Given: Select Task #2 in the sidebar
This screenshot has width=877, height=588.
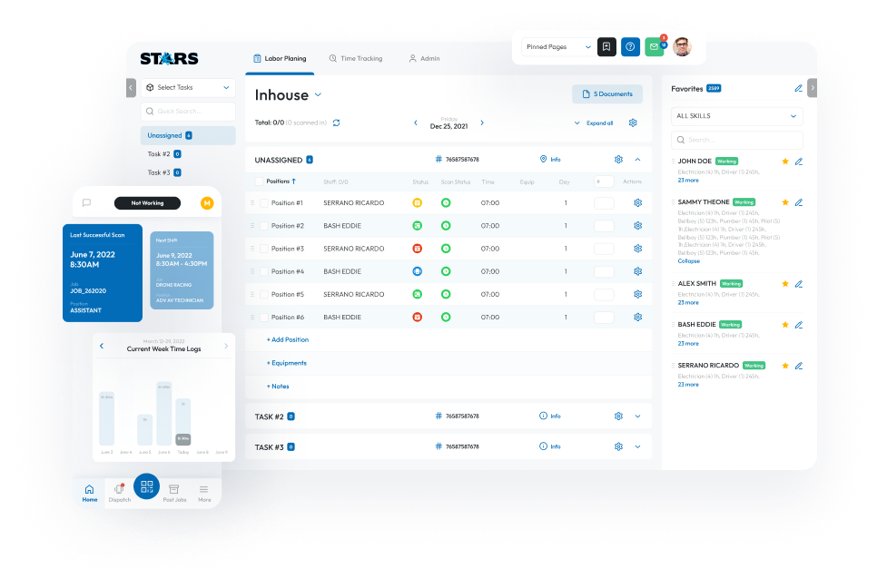Looking at the screenshot, I should tap(164, 154).
